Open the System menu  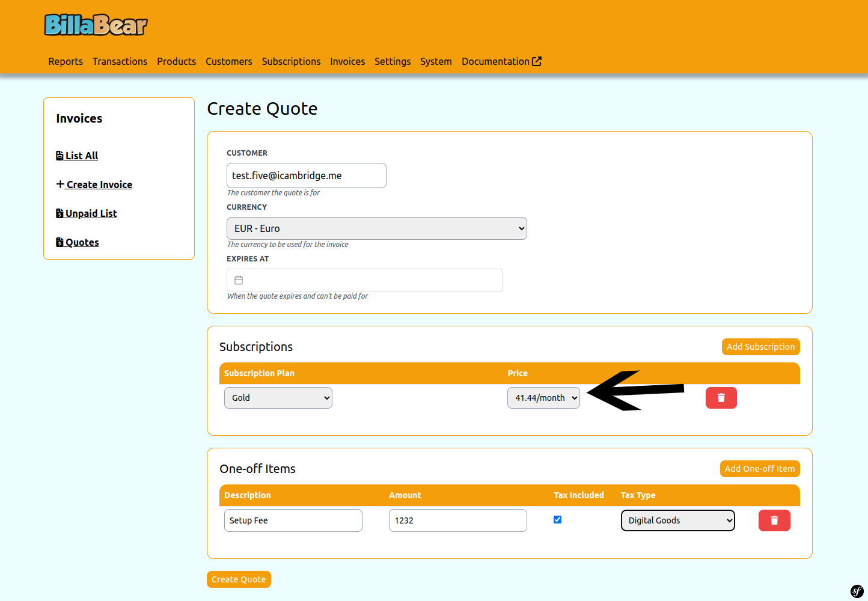pos(436,61)
